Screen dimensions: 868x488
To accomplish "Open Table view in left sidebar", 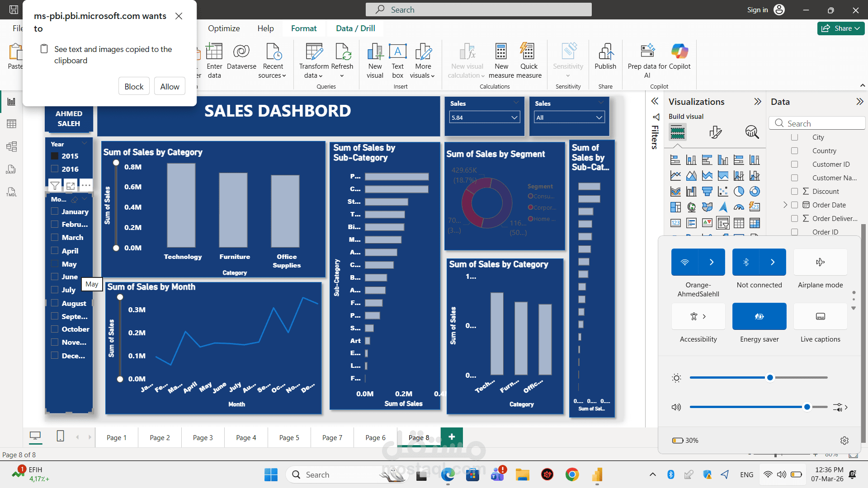I will click(x=12, y=124).
